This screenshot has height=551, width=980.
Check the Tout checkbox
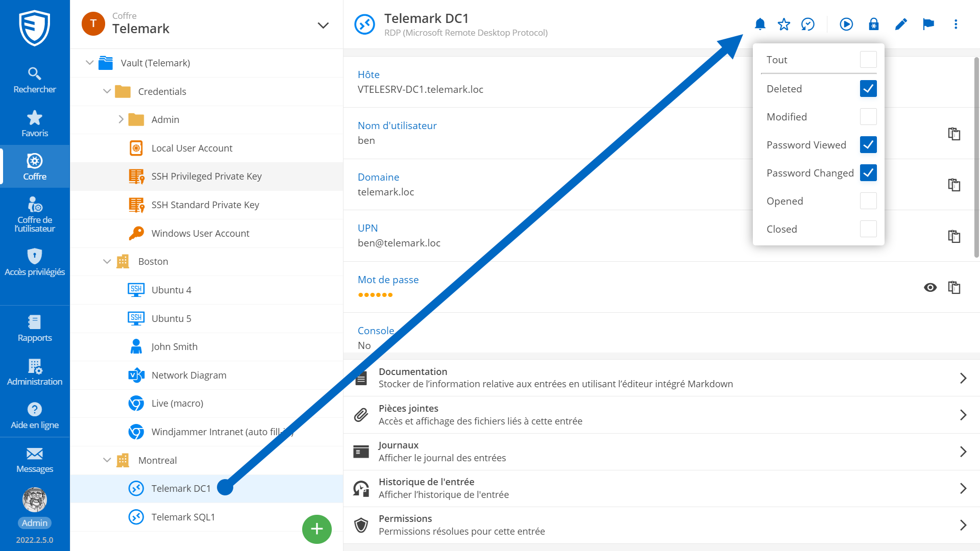868,60
